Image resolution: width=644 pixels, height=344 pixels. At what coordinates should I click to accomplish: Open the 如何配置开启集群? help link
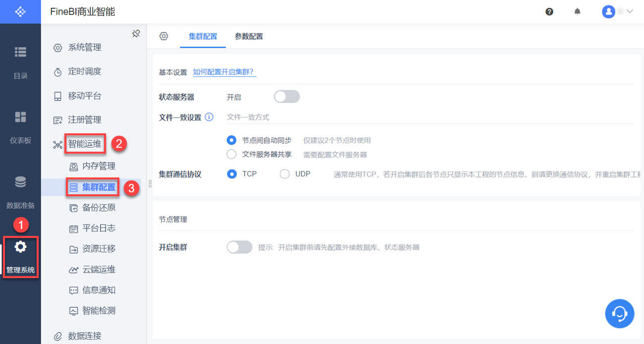pyautogui.click(x=223, y=72)
